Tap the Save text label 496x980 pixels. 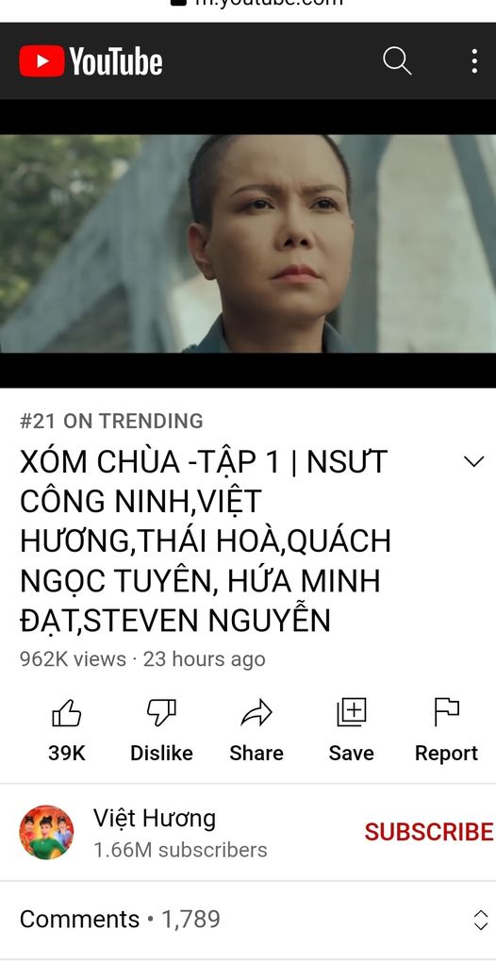351,753
